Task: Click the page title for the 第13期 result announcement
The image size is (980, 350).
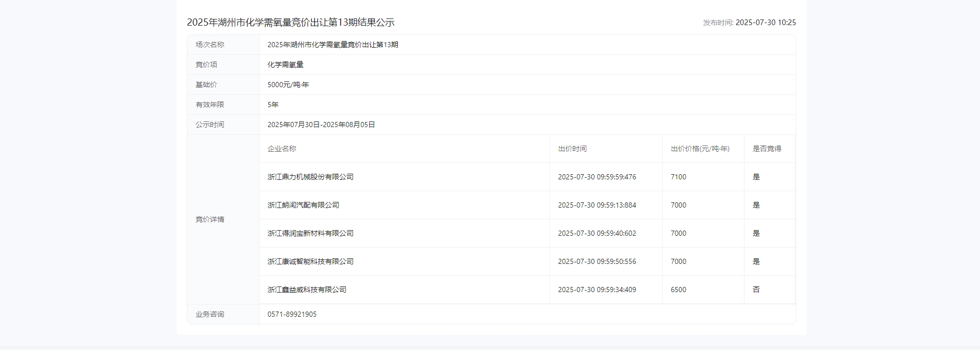Action: point(290,23)
